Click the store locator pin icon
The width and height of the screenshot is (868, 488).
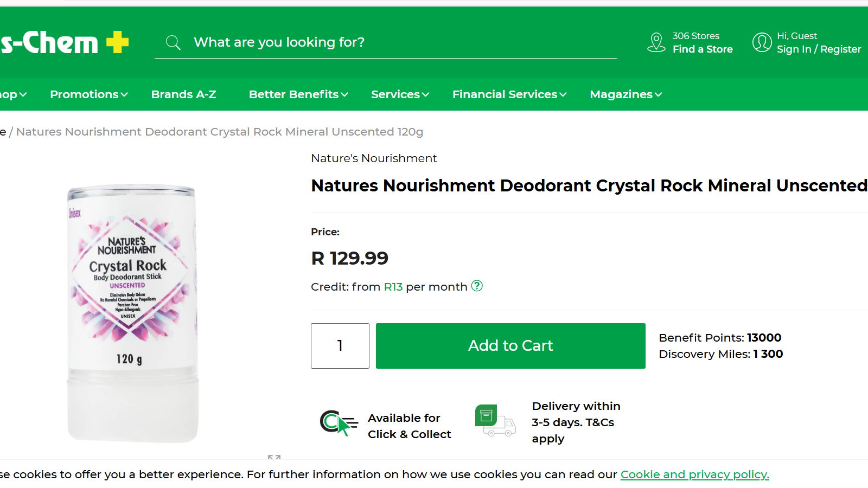tap(656, 42)
